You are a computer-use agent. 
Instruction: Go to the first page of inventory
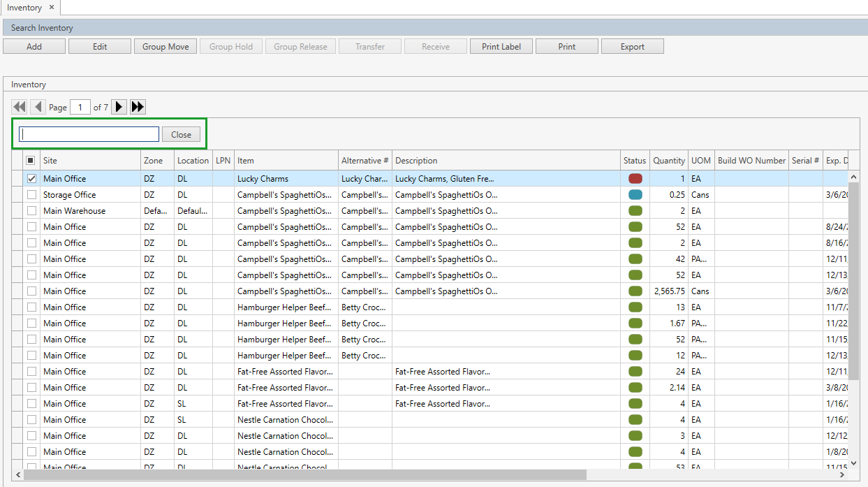click(x=19, y=107)
